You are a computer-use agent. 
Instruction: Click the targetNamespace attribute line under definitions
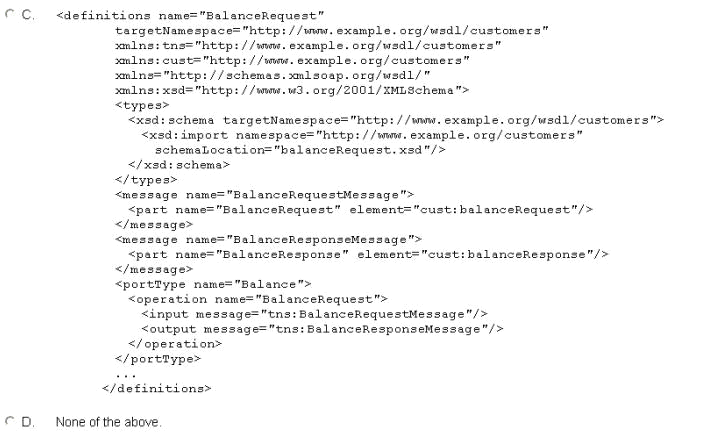332,31
